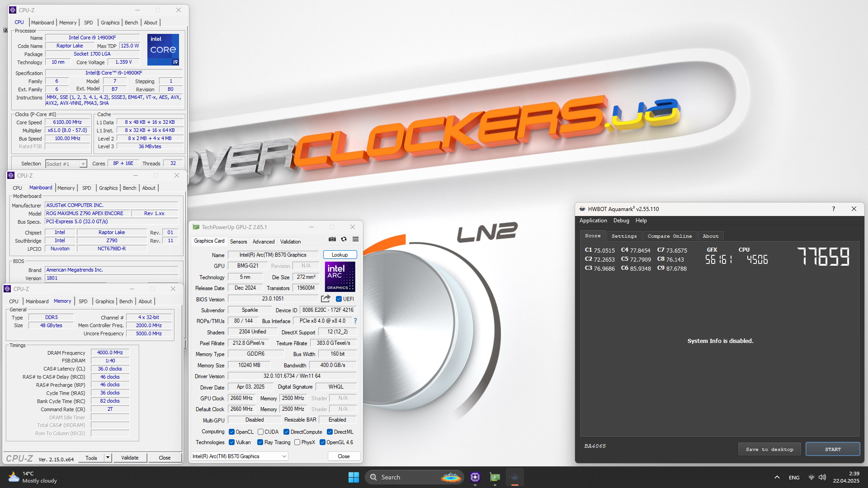868x488 pixels.
Task: Click the Validate button in CPU-Z
Action: [130, 458]
